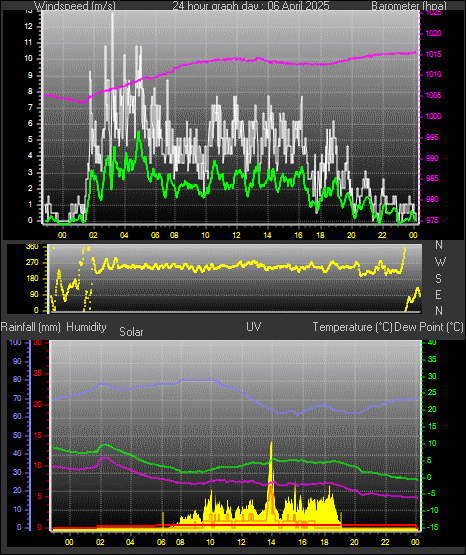Click the blue 100 humidity axis value

pos(16,342)
